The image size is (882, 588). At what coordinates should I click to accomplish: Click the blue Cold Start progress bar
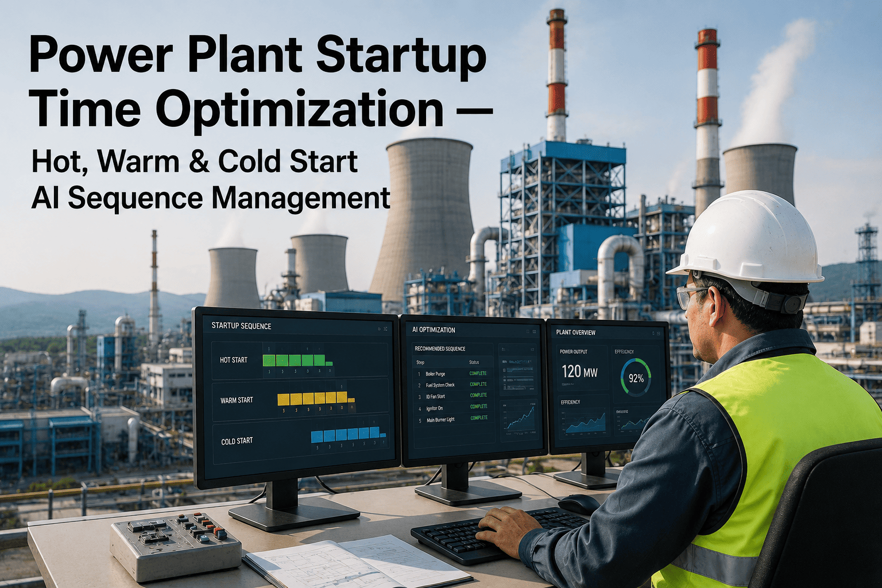click(349, 435)
